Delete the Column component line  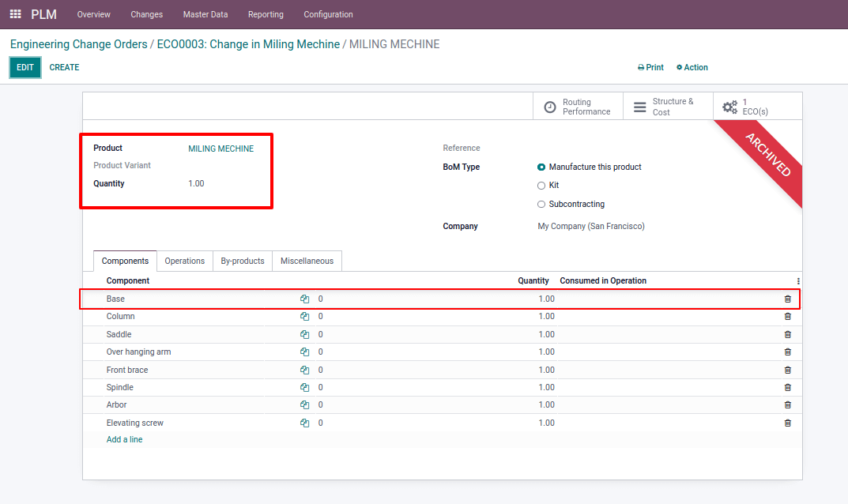coord(787,316)
